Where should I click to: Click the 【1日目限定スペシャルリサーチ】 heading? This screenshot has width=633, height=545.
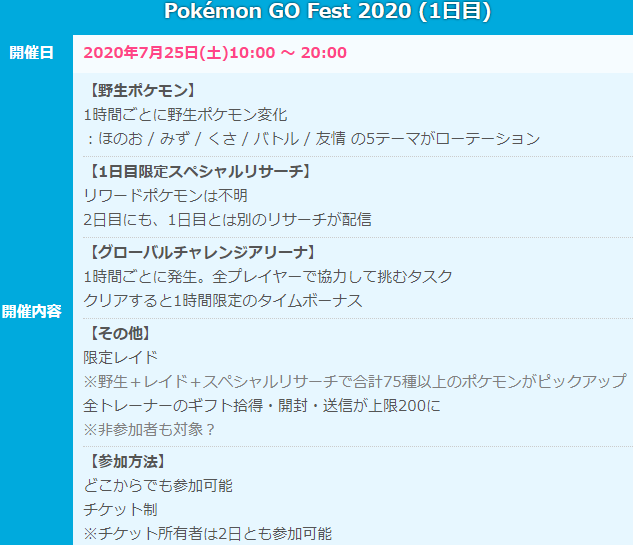pyautogui.click(x=199, y=172)
